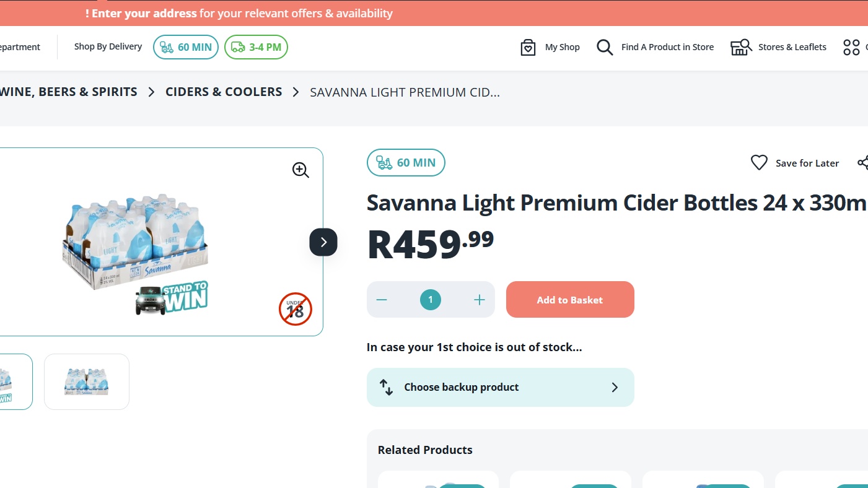Click the Enter your address banner link
Viewport: 868px width, 488px height.
pos(141,13)
